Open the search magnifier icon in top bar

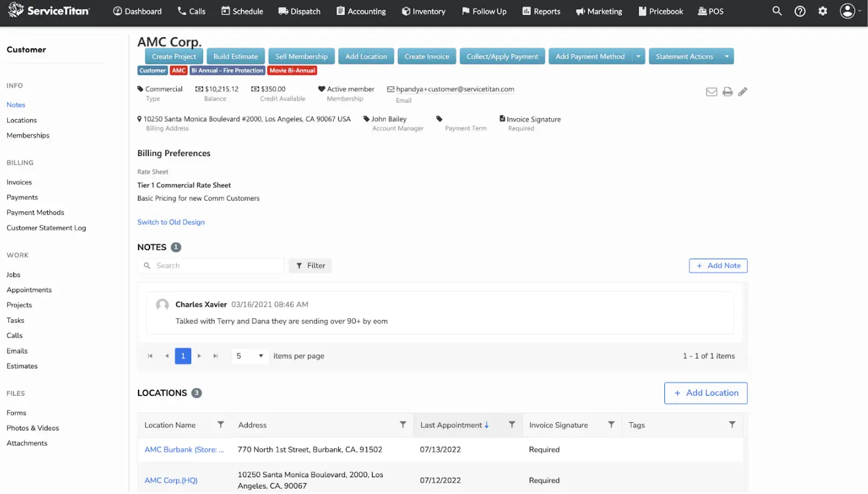(777, 11)
